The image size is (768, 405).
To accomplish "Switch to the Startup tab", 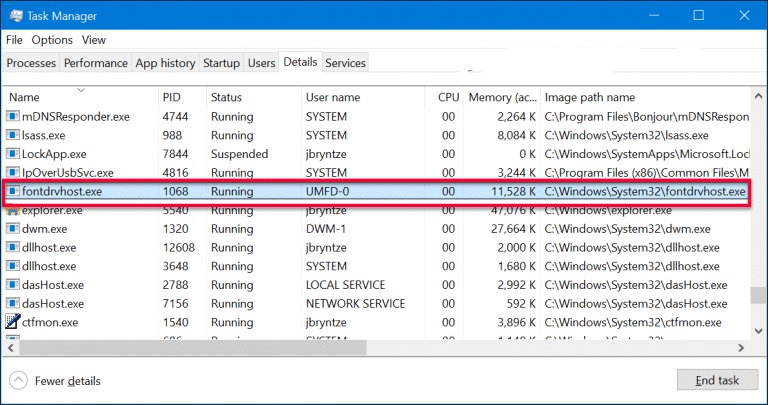I will coord(221,63).
